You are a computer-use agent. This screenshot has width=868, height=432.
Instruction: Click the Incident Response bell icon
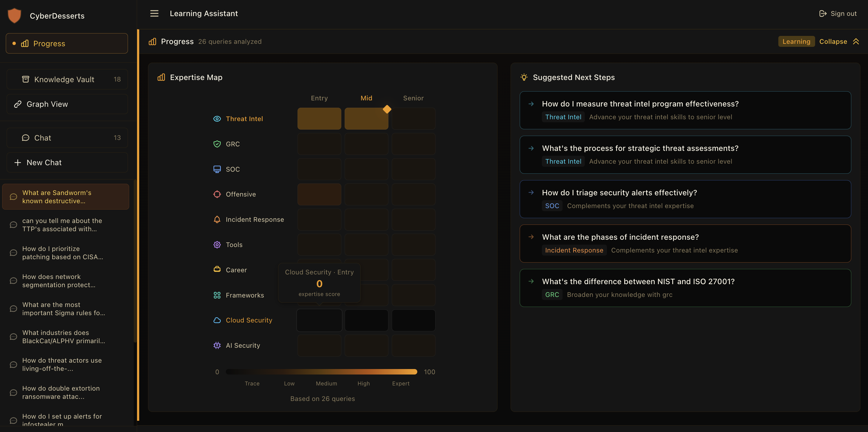pyautogui.click(x=217, y=220)
